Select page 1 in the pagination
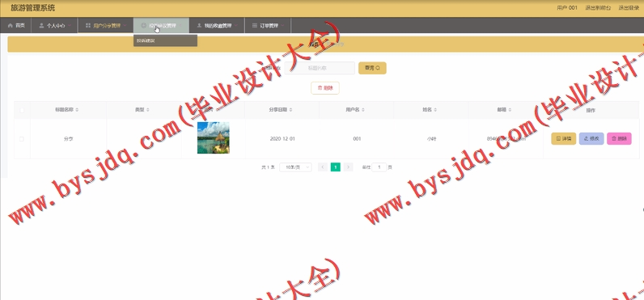Image resolution: width=644 pixels, height=300 pixels. (336, 167)
